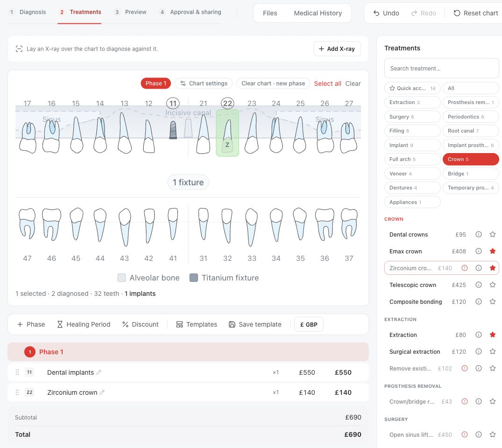Add a Healing Period

click(84, 324)
